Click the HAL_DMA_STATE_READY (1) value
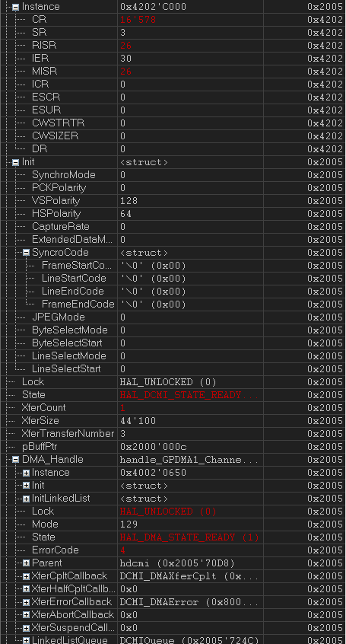The height and width of the screenshot is (644, 346). pyautogui.click(x=189, y=537)
